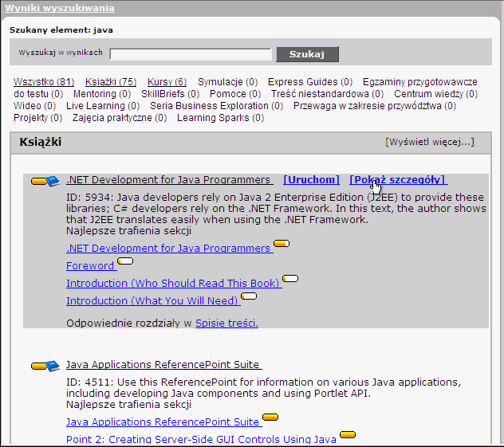Open the Foreword section link
This screenshot has width=504, height=447.
tap(91, 266)
